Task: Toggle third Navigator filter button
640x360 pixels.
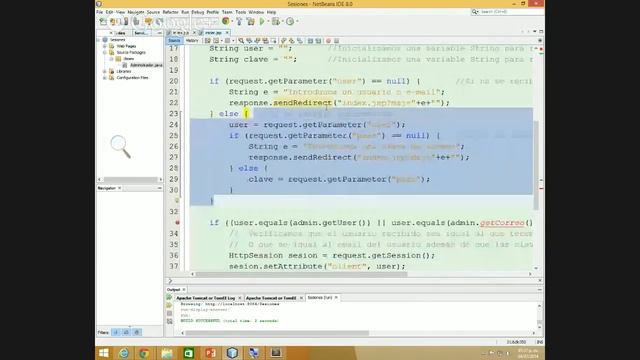Action: point(137,332)
